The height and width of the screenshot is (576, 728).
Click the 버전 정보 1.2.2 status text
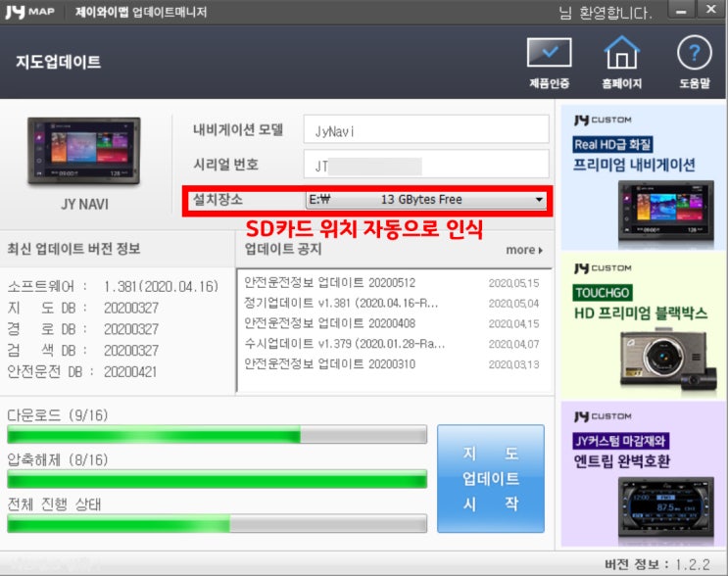click(657, 564)
